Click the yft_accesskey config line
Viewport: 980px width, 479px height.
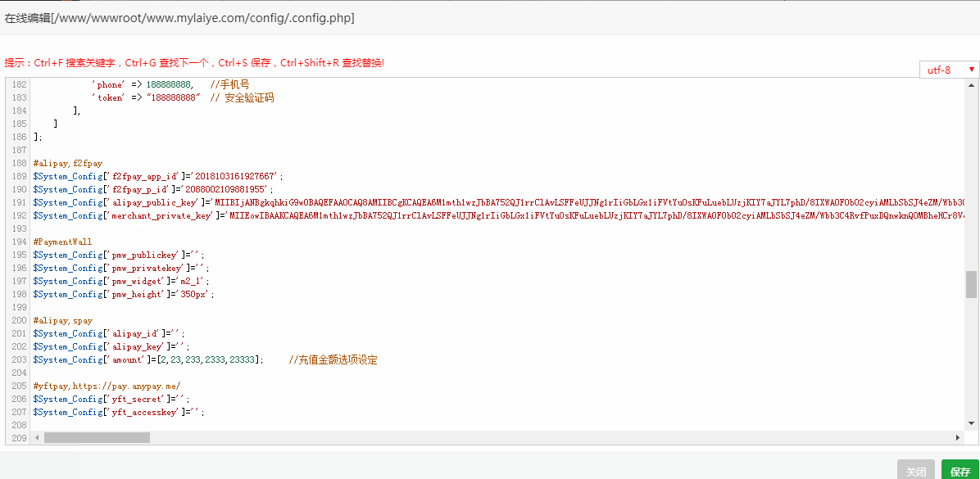coord(123,412)
